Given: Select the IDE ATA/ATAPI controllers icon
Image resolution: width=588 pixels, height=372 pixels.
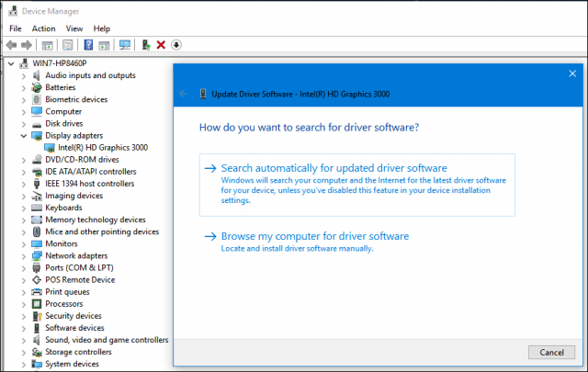Looking at the screenshot, I should 37,172.
